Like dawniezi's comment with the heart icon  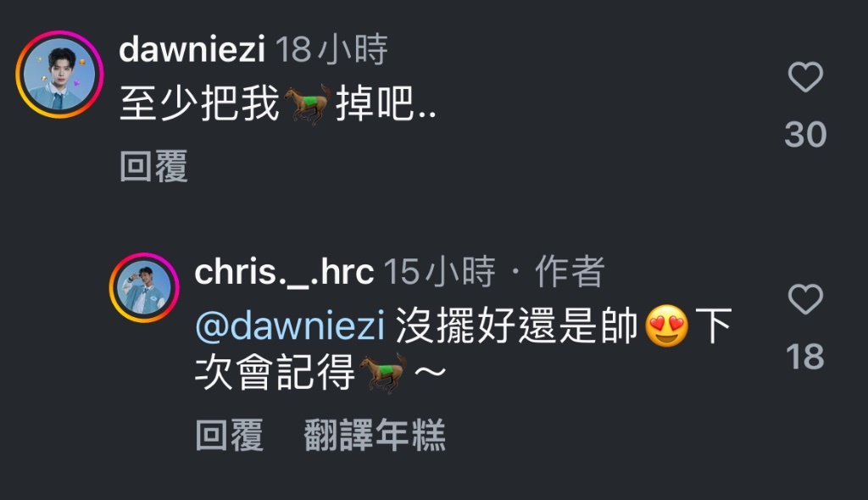pos(805,76)
